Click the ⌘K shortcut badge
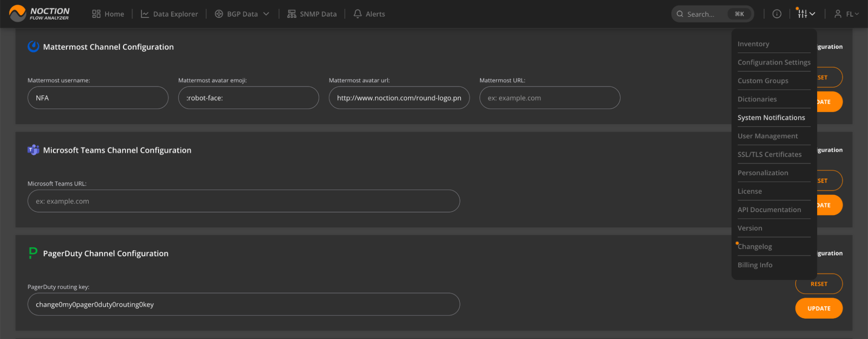The height and width of the screenshot is (339, 868). pos(739,14)
